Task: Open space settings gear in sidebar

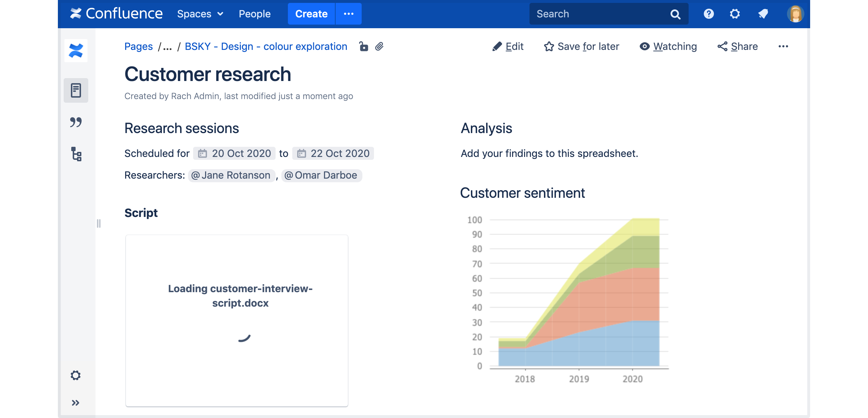Action: [x=76, y=375]
